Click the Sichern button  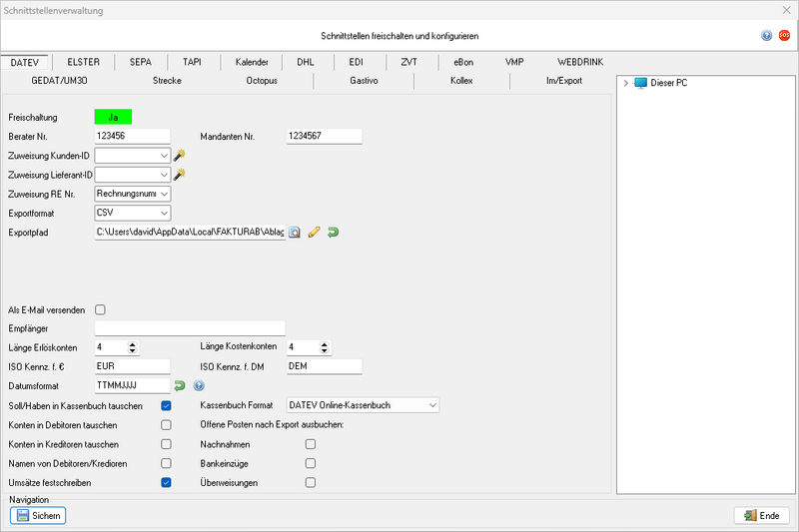coord(38,516)
